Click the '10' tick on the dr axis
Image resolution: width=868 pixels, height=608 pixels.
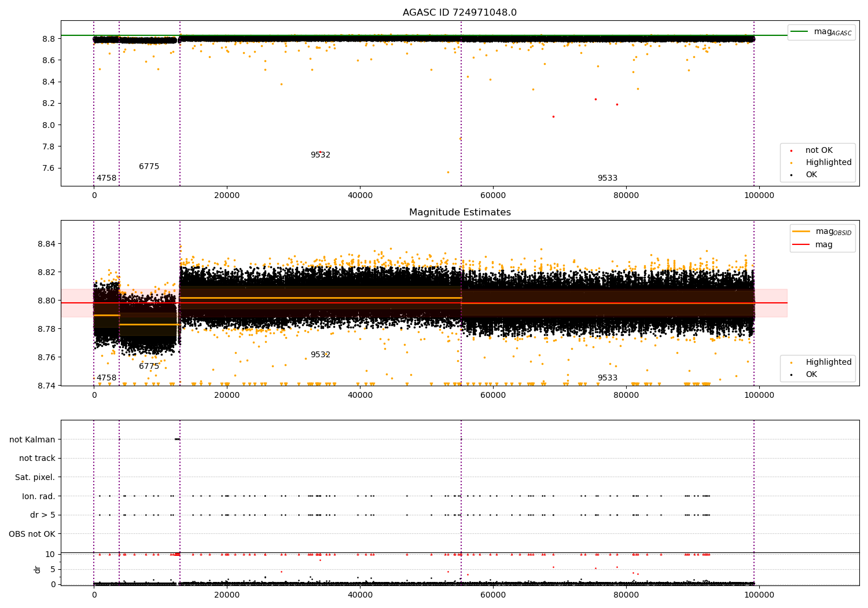[51, 554]
